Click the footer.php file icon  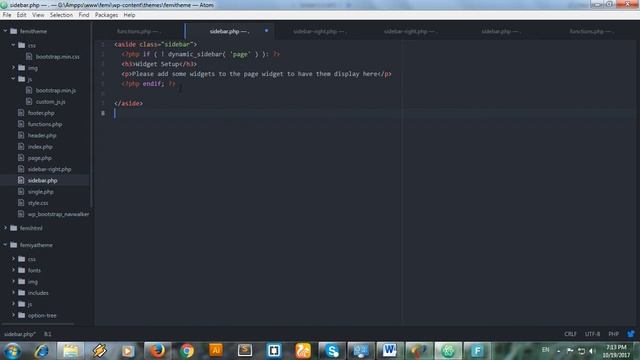[x=21, y=113]
